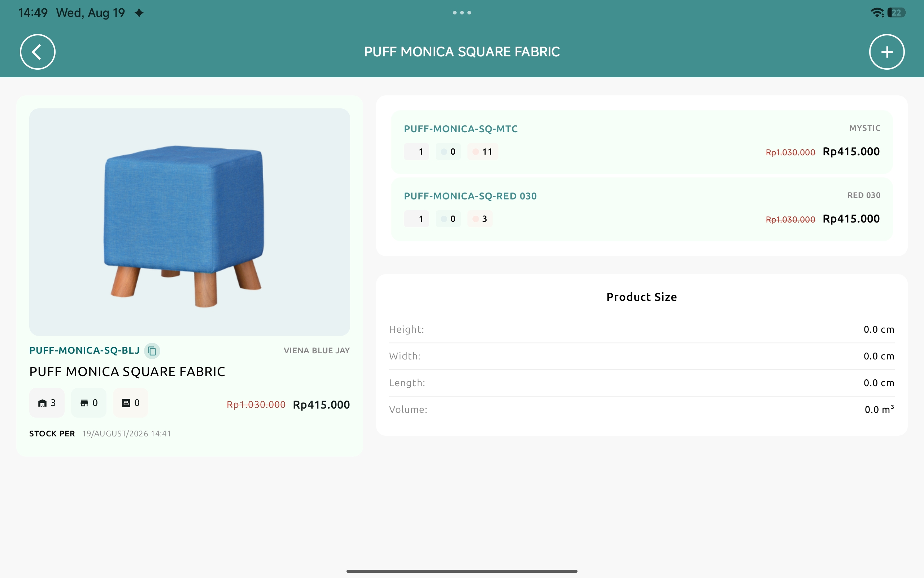Tap the status bar clock 14:49
The height and width of the screenshot is (578, 924).
tap(33, 13)
